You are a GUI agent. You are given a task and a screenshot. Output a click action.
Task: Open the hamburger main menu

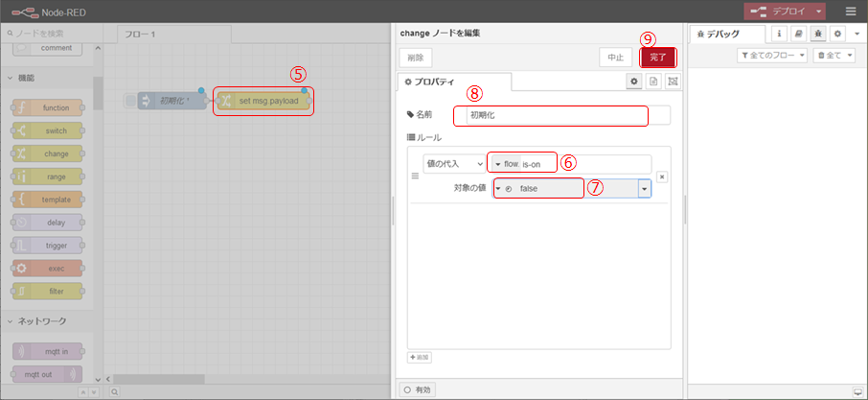click(851, 12)
